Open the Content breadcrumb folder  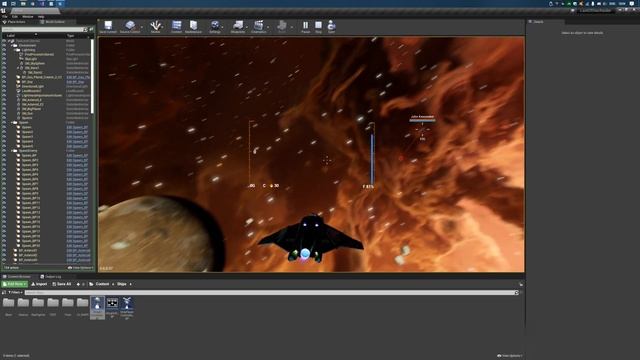coord(102,284)
